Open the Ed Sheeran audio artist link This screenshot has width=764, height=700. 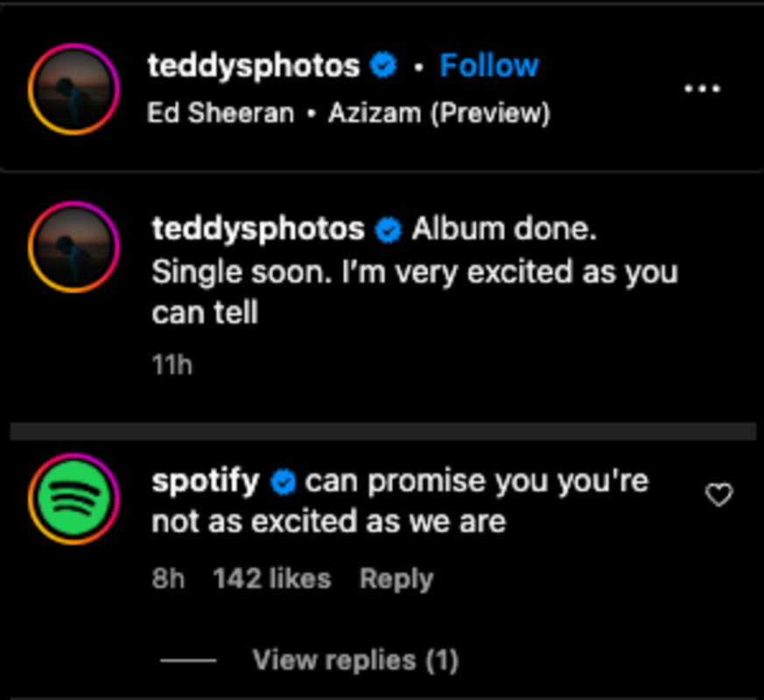tap(221, 114)
